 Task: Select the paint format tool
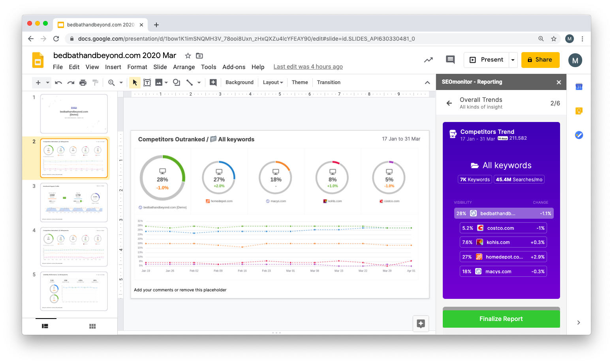pos(95,83)
